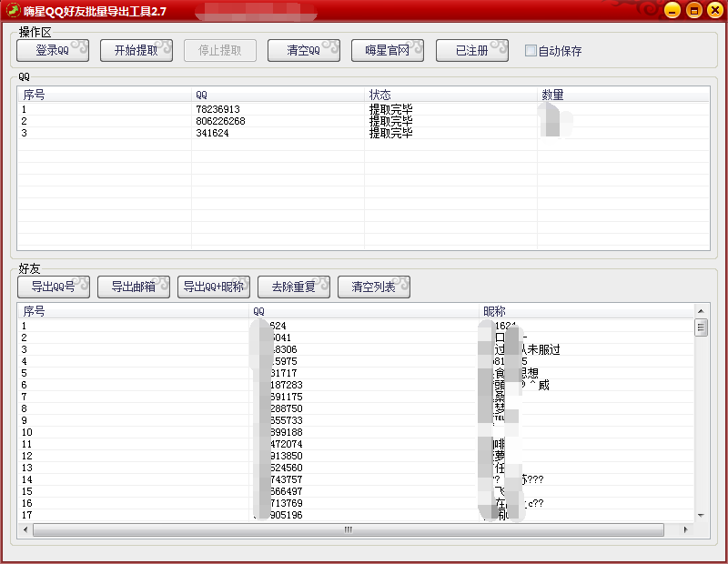Viewport: 728px width, 564px height.
Task: Maximize the window using title bar button
Action: (693, 10)
